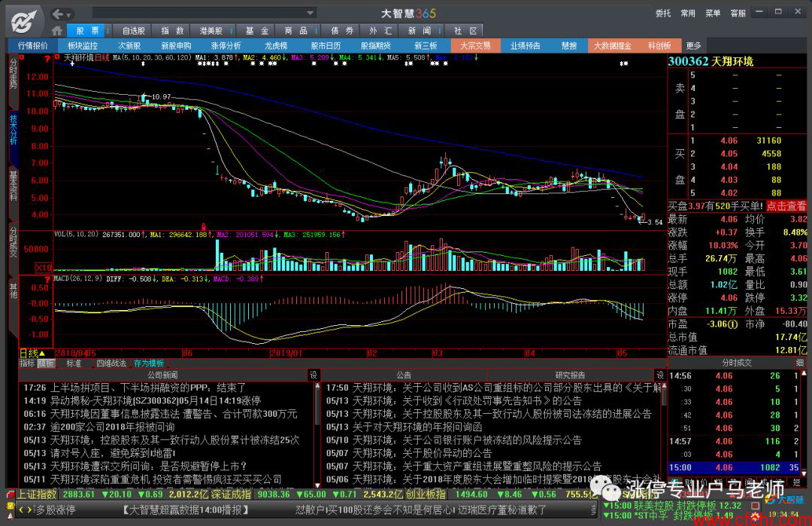This screenshot has width=812, height=526.
Task: Click the red question mark on MACD panel
Action: 47,280
